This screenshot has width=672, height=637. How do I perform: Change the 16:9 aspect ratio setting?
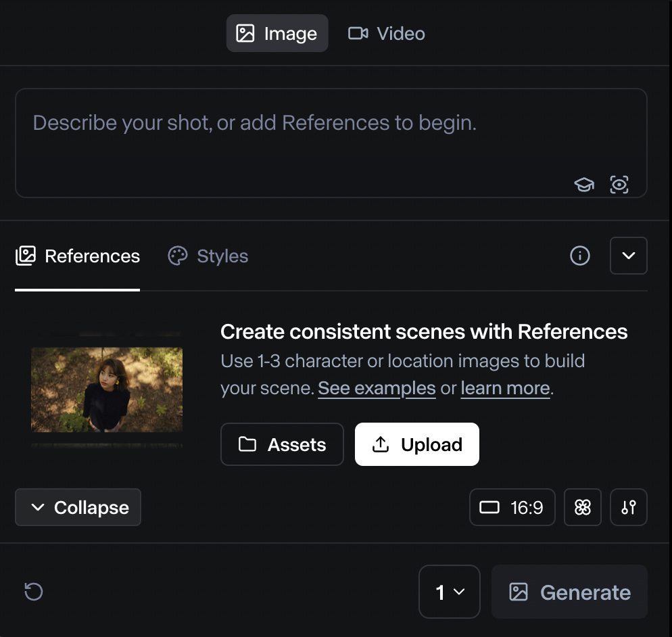tap(512, 508)
